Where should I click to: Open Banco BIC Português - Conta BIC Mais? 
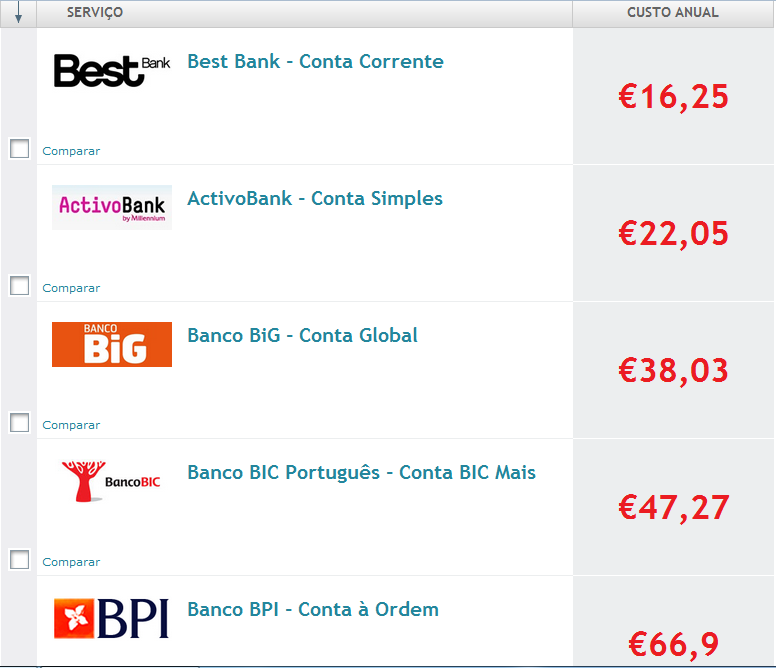(361, 473)
